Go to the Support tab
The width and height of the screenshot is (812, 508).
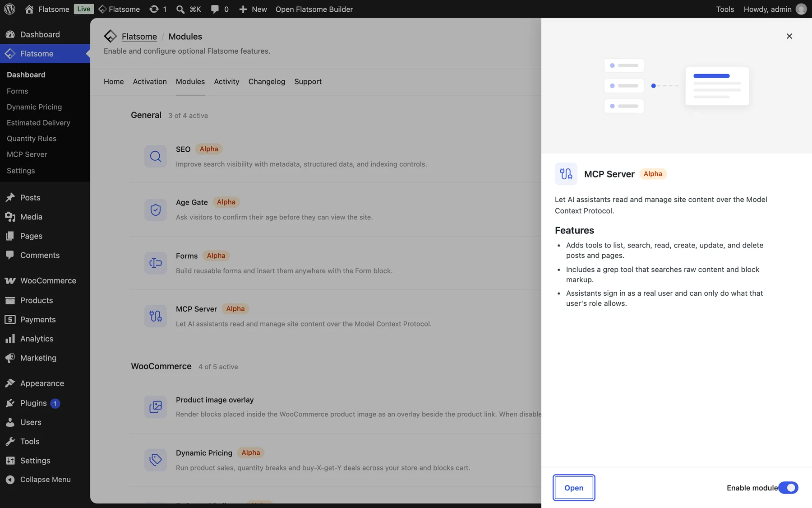click(308, 81)
